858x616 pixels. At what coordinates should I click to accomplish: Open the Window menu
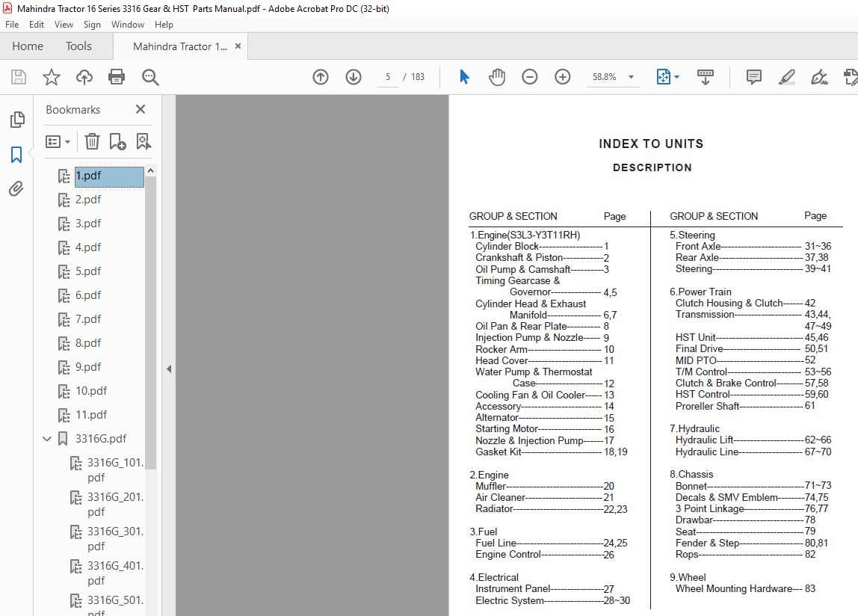pyautogui.click(x=128, y=25)
